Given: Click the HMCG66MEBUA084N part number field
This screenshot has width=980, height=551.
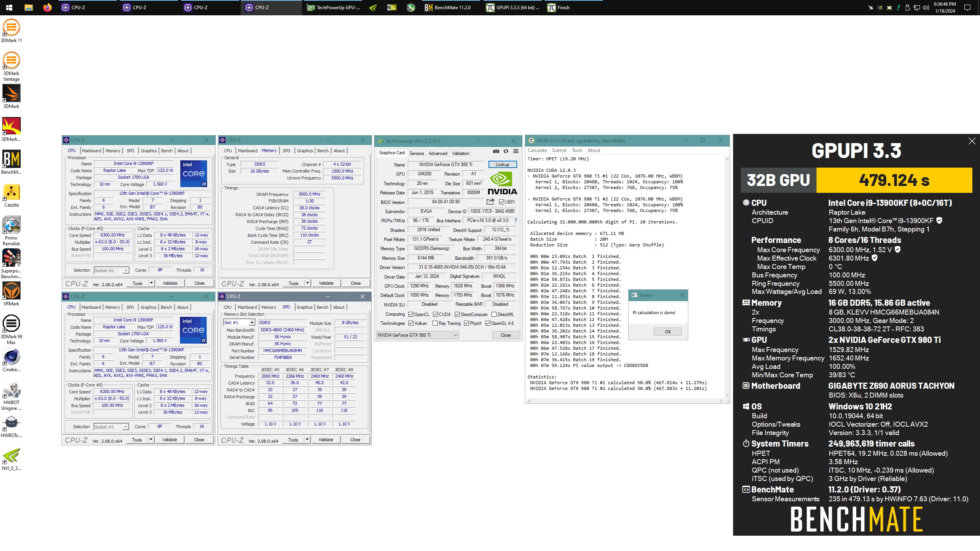Looking at the screenshot, I should pos(283,350).
